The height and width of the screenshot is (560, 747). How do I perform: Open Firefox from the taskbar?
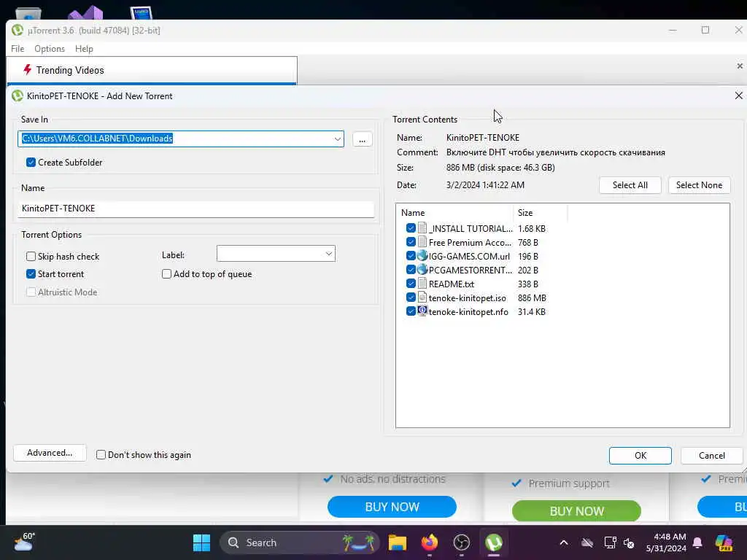coord(429,542)
